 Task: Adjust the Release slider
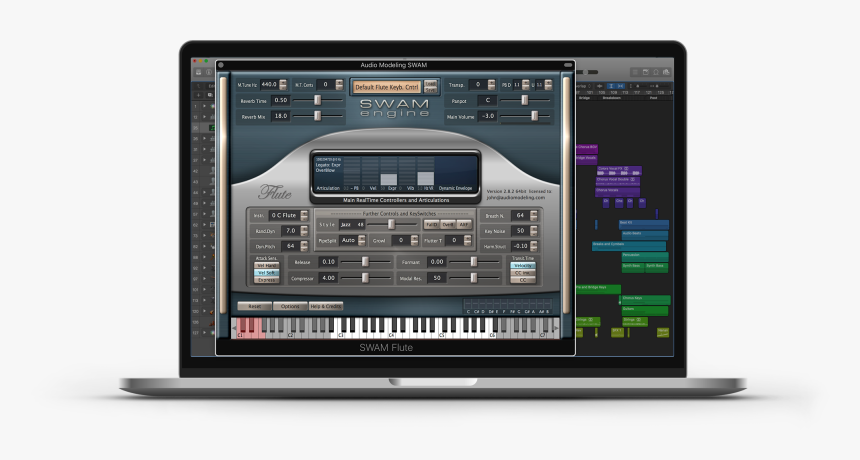(x=366, y=262)
